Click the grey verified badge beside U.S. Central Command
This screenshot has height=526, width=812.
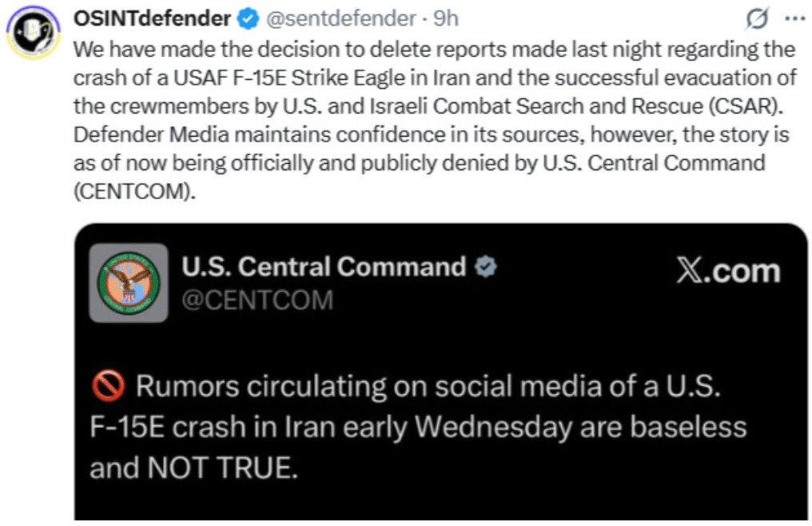pos(485,267)
